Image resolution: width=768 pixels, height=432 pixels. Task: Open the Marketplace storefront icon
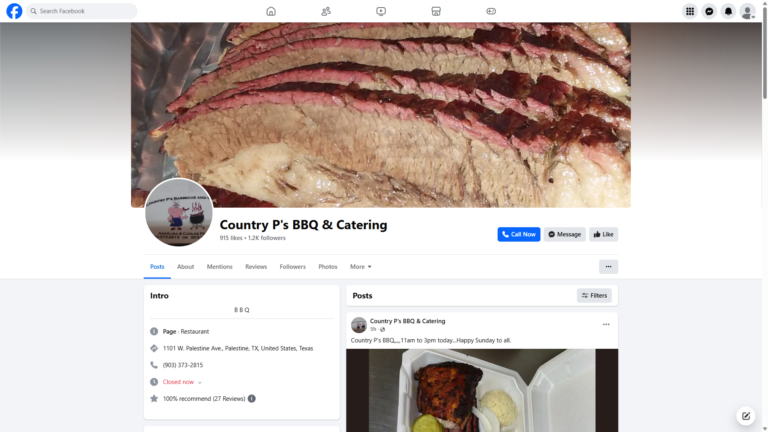(436, 11)
